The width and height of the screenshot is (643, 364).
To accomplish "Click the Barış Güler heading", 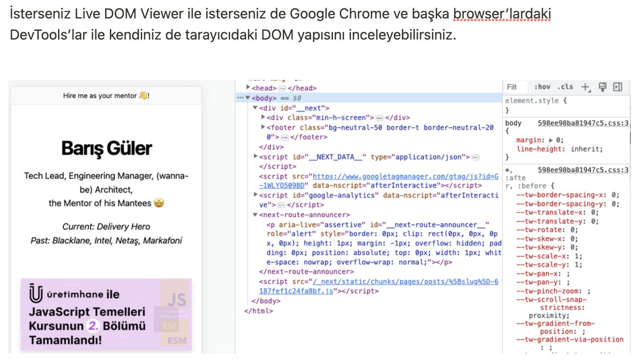I will coord(106,148).
